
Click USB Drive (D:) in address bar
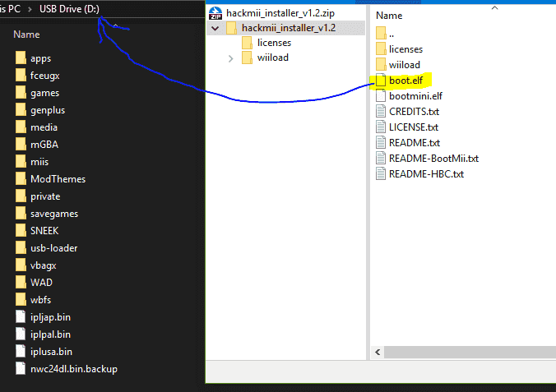(x=69, y=9)
